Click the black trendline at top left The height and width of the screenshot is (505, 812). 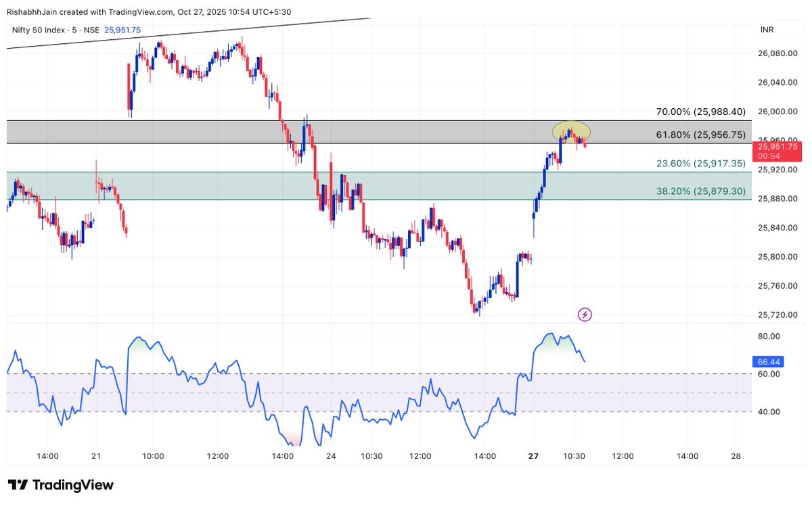(x=189, y=33)
